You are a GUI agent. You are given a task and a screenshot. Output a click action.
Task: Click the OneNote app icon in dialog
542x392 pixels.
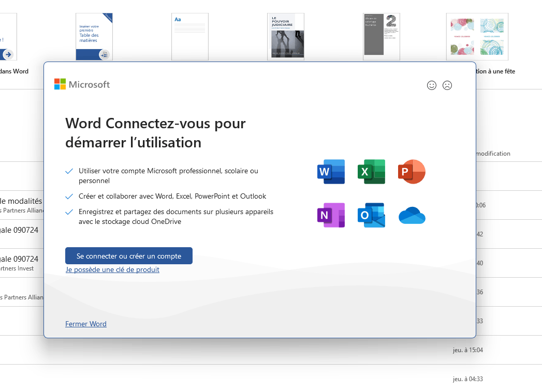[x=331, y=215]
